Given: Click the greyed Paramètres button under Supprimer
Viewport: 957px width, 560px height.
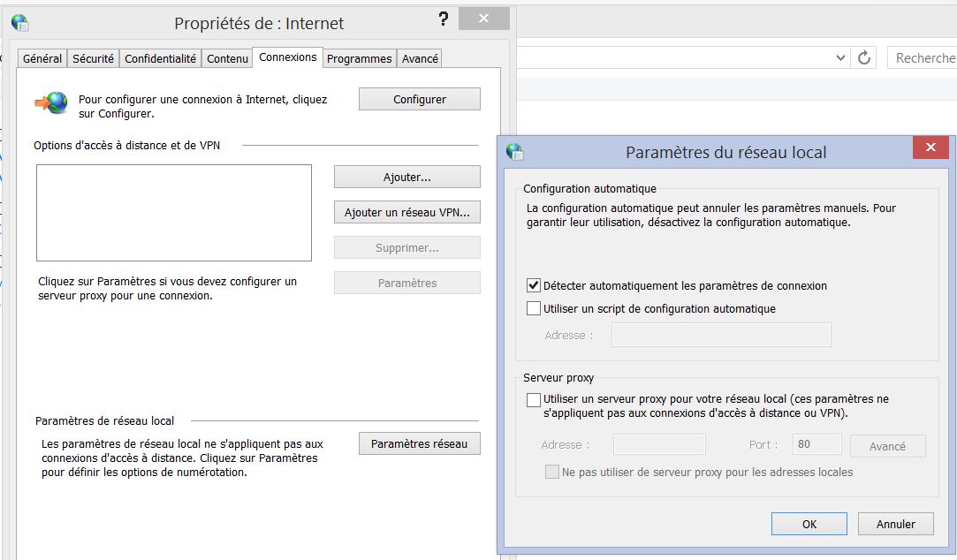Looking at the screenshot, I should (407, 283).
